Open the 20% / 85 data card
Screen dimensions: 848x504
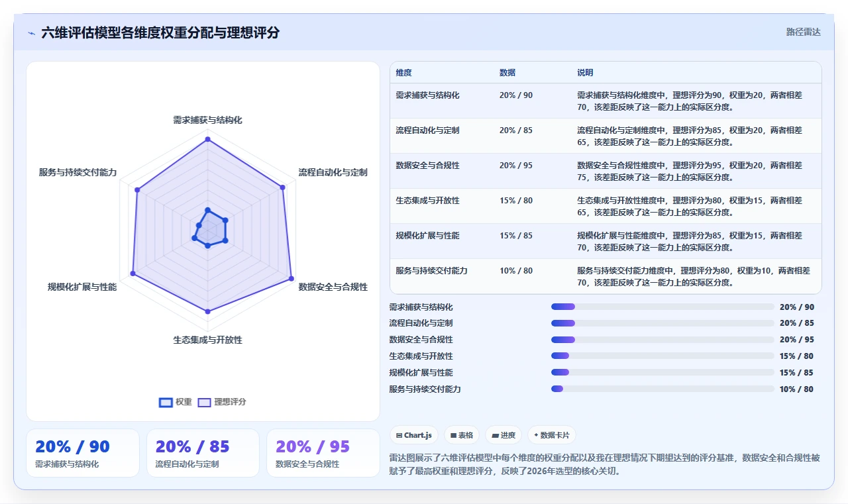pos(203,453)
